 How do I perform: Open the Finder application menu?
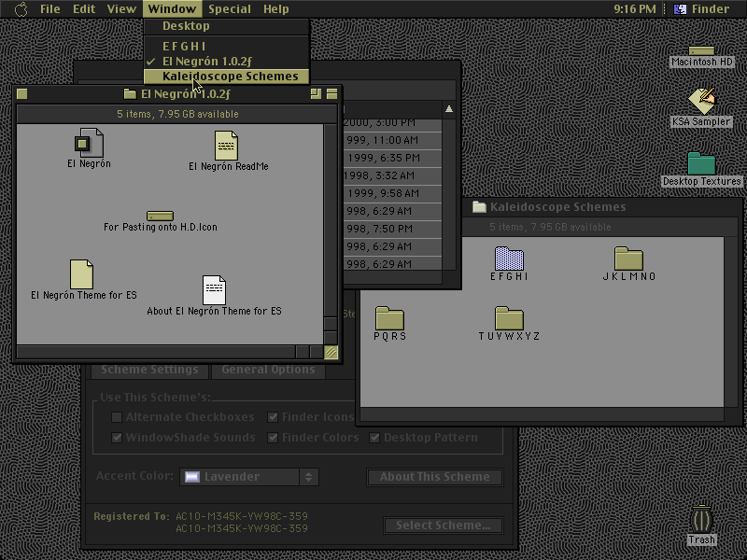(701, 9)
